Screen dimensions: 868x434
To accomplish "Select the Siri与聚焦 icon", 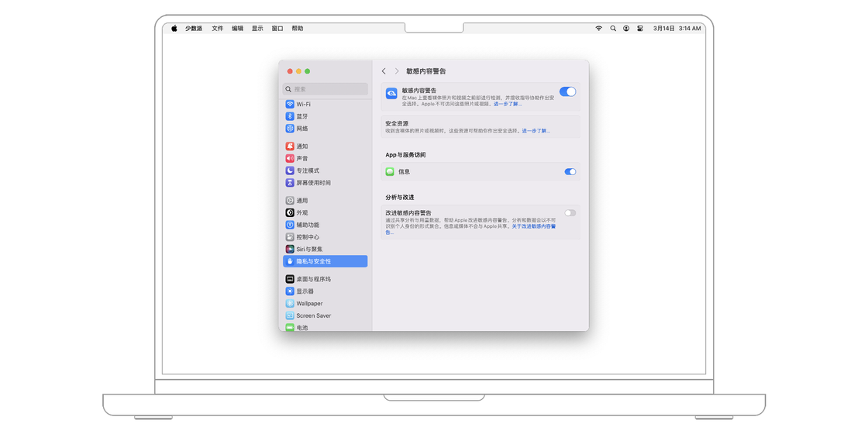I will coord(290,249).
